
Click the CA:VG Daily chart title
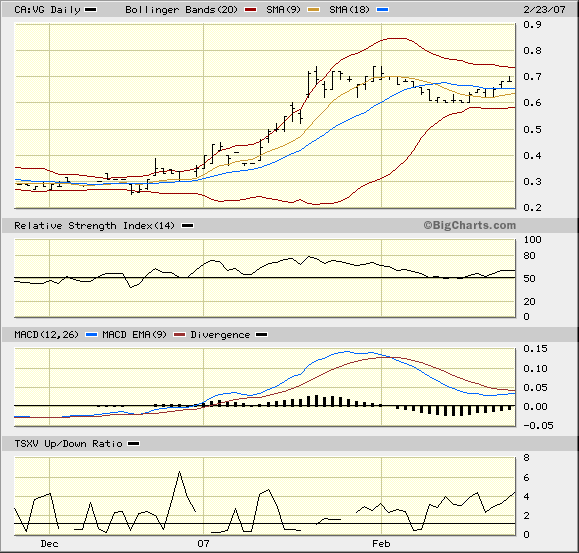pos(47,10)
